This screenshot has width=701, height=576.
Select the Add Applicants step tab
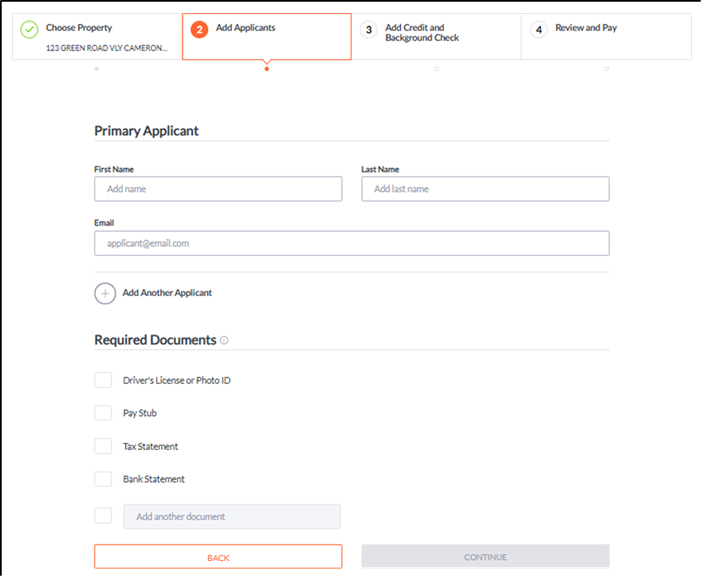[x=267, y=37]
